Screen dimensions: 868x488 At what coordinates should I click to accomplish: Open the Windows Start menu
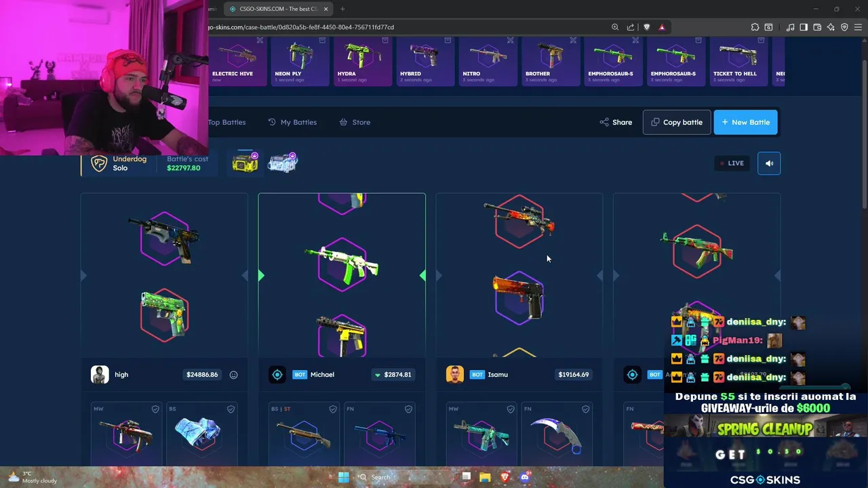tap(344, 477)
